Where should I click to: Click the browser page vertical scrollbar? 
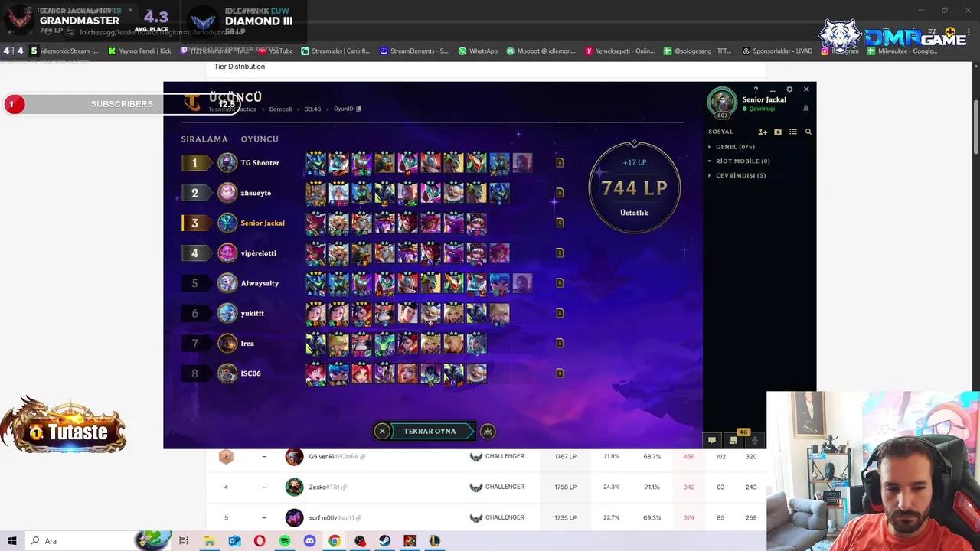(x=975, y=129)
